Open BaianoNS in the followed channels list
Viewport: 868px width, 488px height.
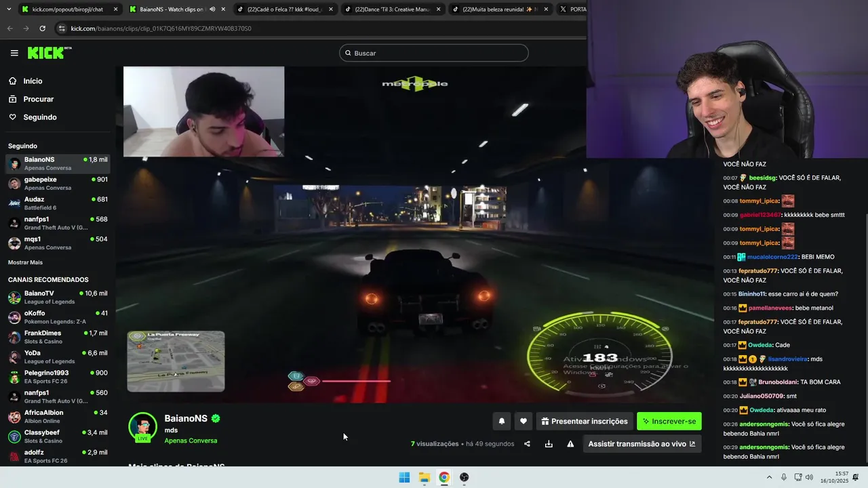[58, 163]
